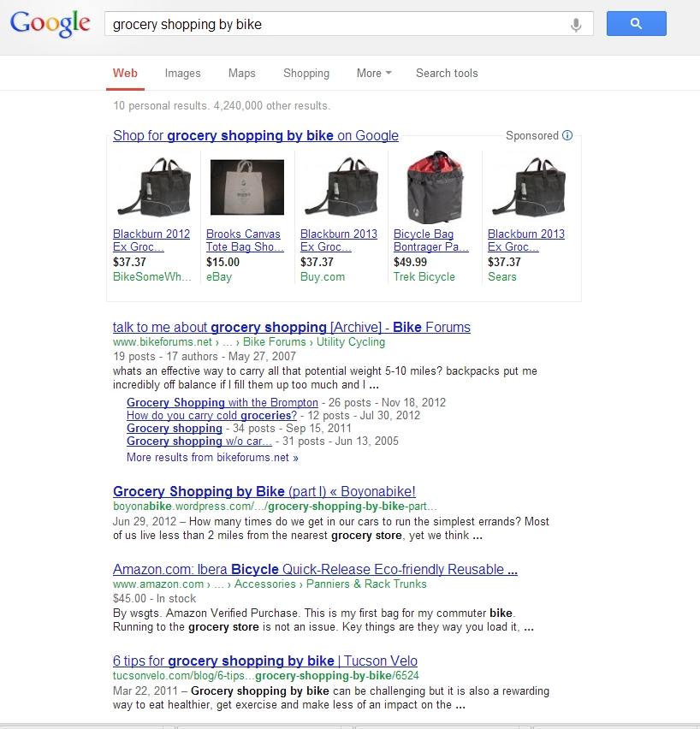
Task: Open the Brooks Canvas Tote Bag image
Action: [247, 187]
